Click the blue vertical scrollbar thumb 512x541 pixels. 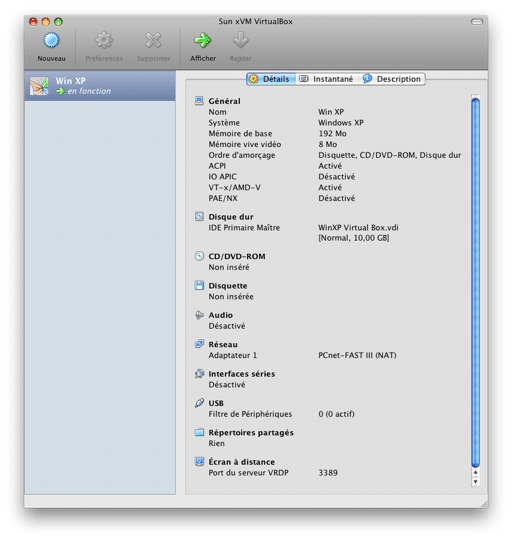pos(475,282)
